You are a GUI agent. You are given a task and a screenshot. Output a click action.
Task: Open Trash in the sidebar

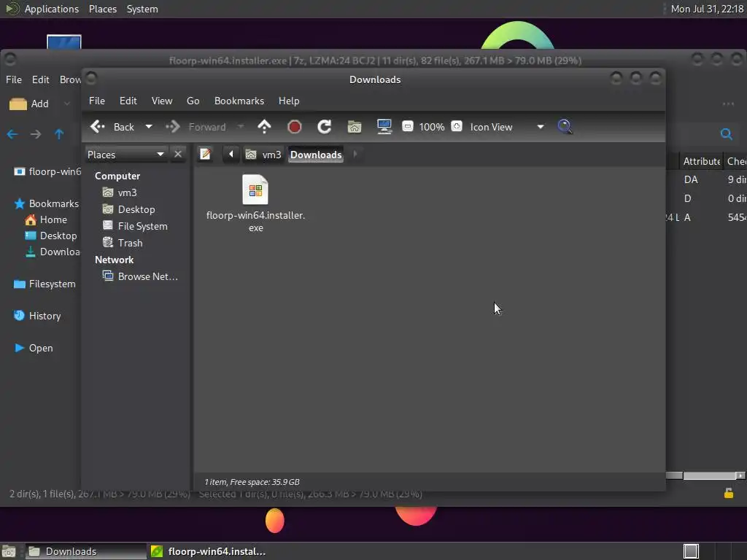click(x=123, y=243)
